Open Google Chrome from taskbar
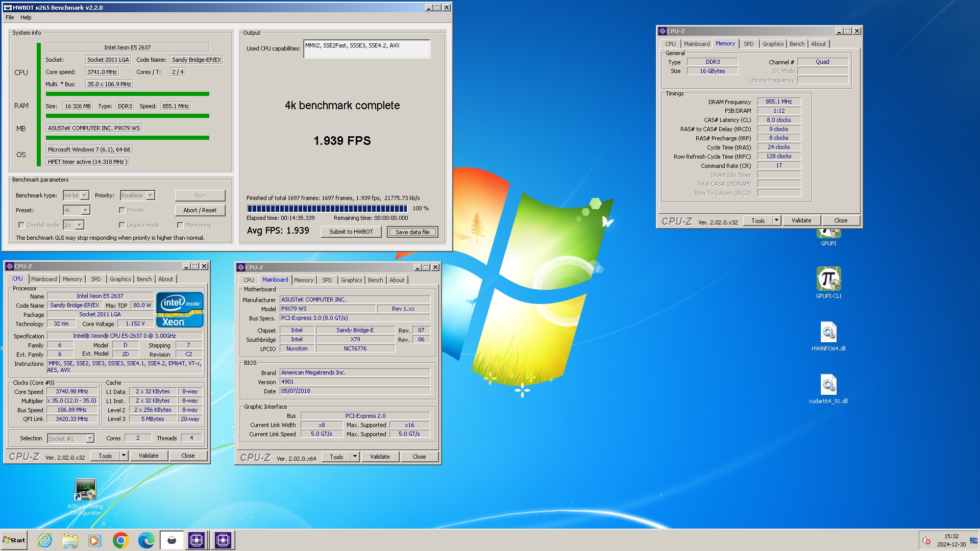 pos(120,540)
